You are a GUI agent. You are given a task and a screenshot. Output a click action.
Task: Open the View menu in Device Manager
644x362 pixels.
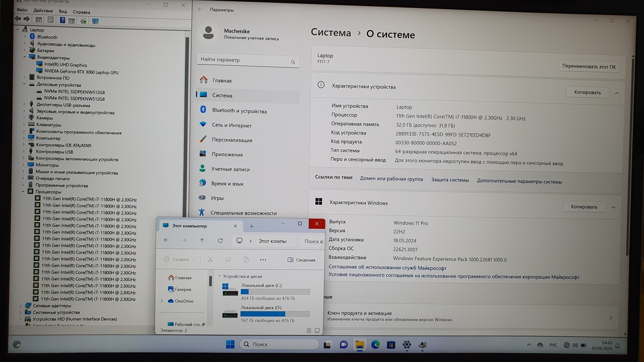(63, 11)
